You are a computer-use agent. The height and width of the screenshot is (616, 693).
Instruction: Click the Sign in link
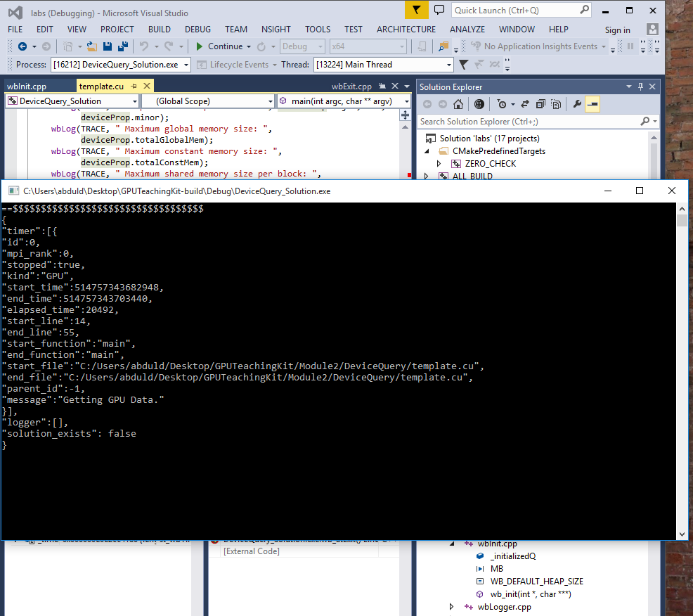[x=617, y=30]
